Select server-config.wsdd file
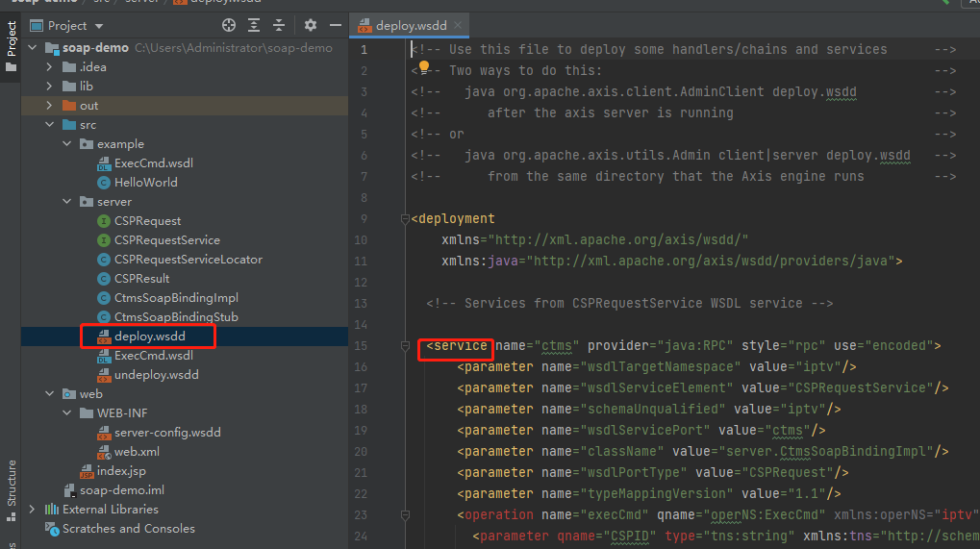 (167, 433)
